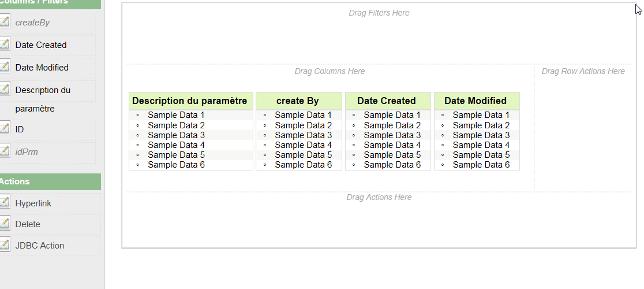Choose the JDBC Action label

(40, 246)
